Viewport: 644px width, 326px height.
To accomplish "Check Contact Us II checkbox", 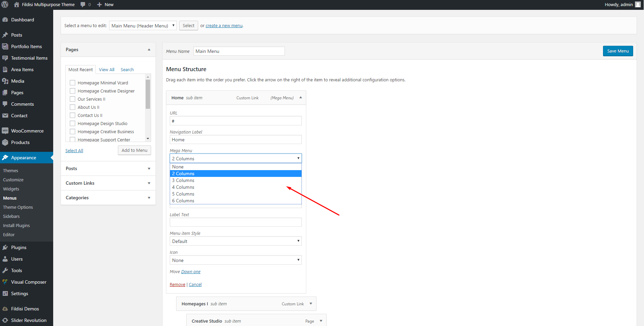I will pyautogui.click(x=72, y=115).
